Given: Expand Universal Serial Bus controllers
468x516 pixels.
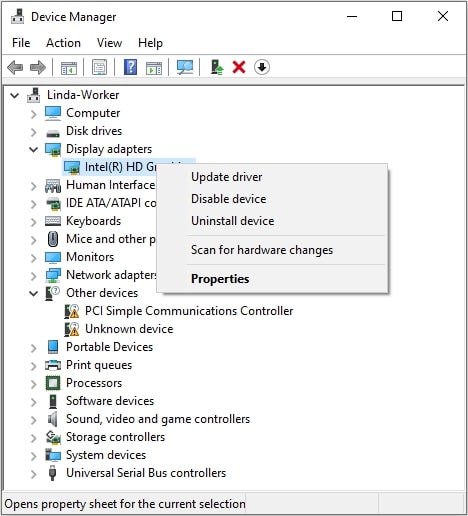Looking at the screenshot, I should (x=33, y=474).
